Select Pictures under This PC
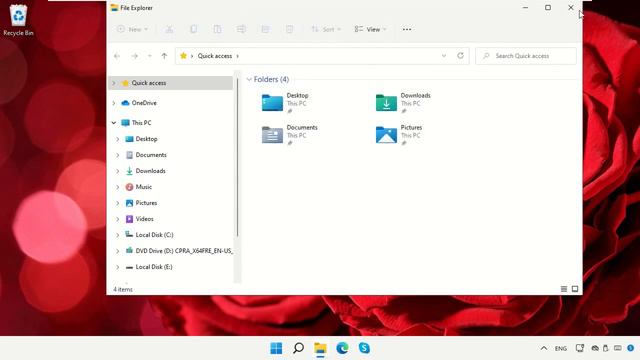This screenshot has height=360, width=640. tap(146, 202)
